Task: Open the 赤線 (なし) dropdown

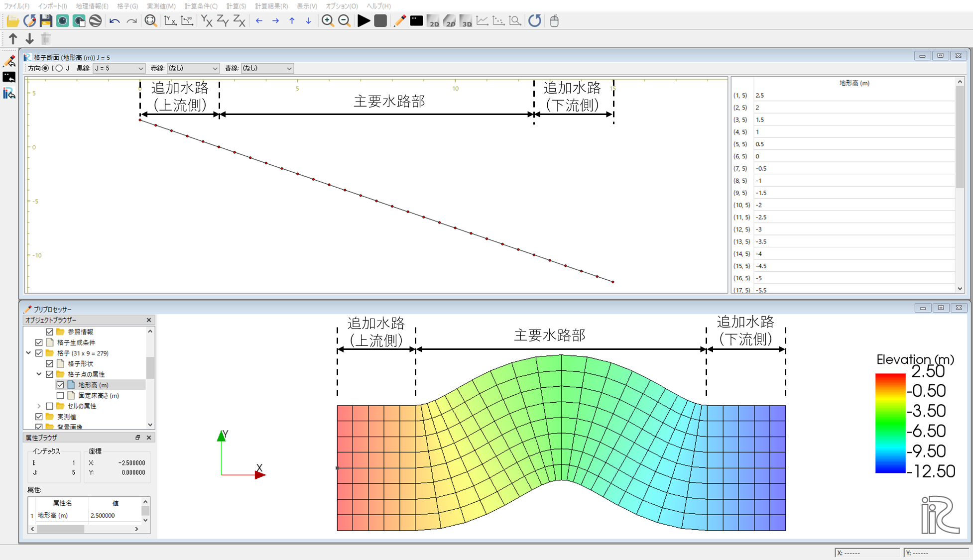Action: coord(193,68)
